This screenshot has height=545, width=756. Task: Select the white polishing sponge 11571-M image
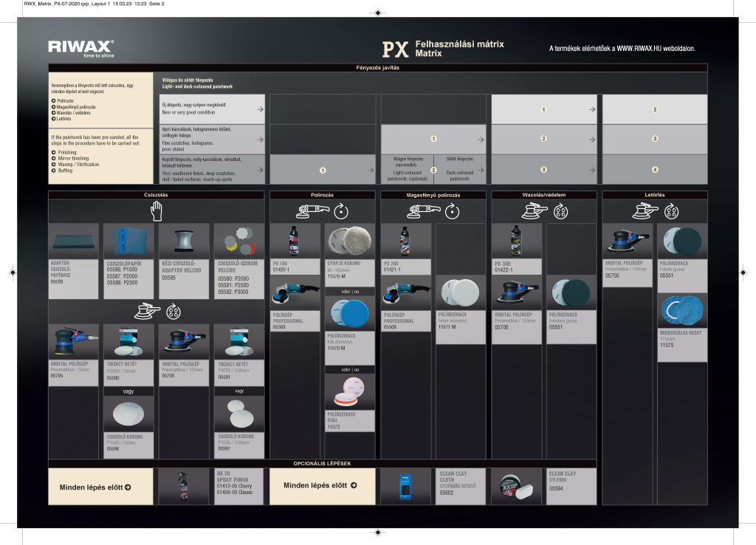[461, 292]
